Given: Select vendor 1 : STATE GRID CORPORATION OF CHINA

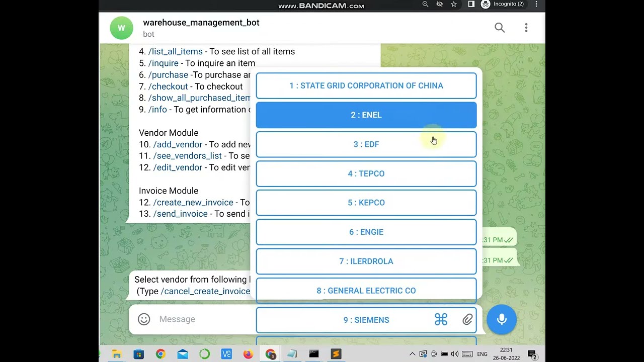Looking at the screenshot, I should pyautogui.click(x=366, y=85).
